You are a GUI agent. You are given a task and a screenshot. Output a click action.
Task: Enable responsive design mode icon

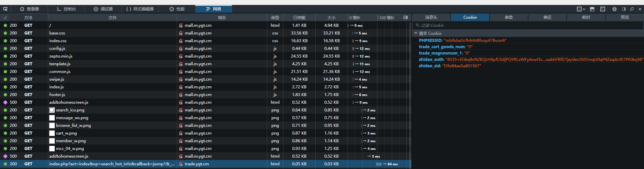coord(603,9)
